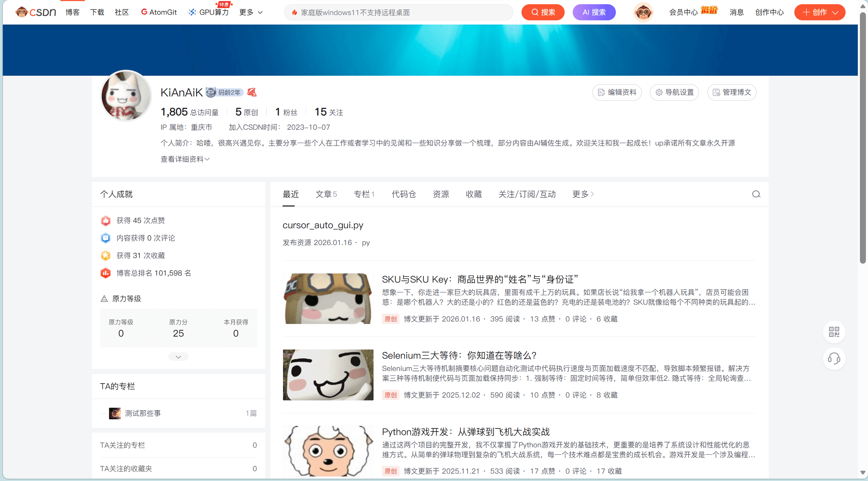Switch to the 收藏 tab

click(x=474, y=194)
